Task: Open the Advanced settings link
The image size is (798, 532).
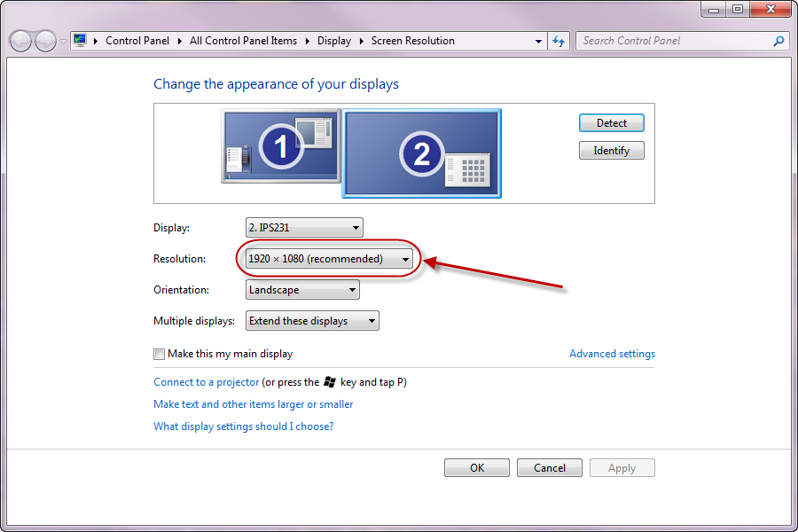Action: point(612,354)
